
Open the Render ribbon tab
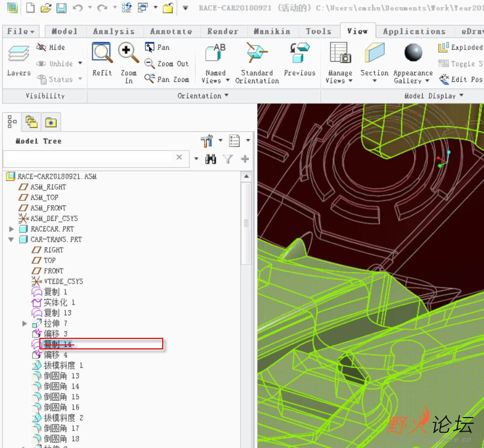223,31
